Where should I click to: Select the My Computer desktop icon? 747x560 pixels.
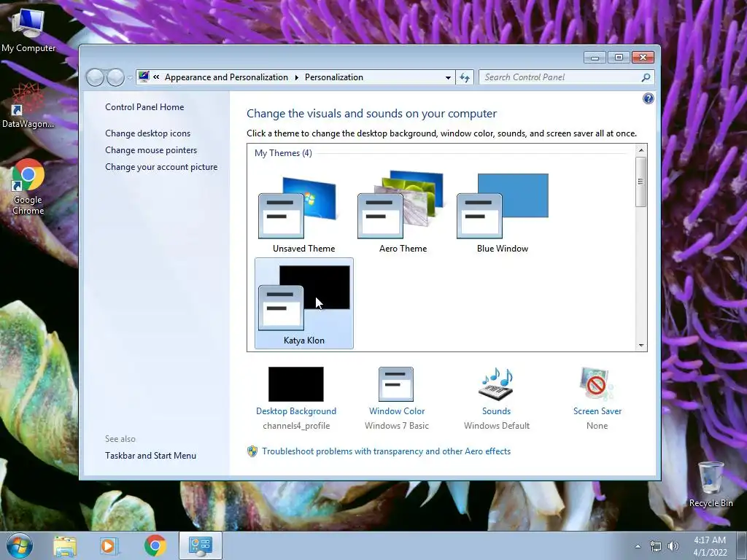(28, 29)
